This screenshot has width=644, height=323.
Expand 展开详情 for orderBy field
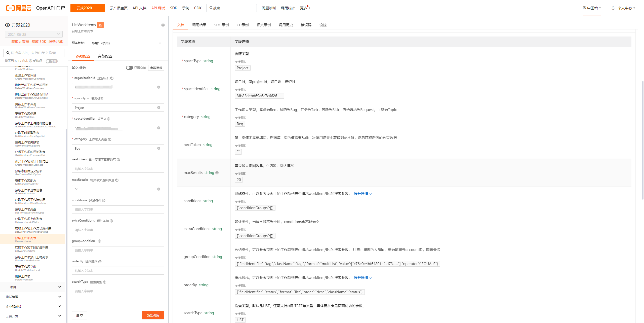pyautogui.click(x=363, y=278)
